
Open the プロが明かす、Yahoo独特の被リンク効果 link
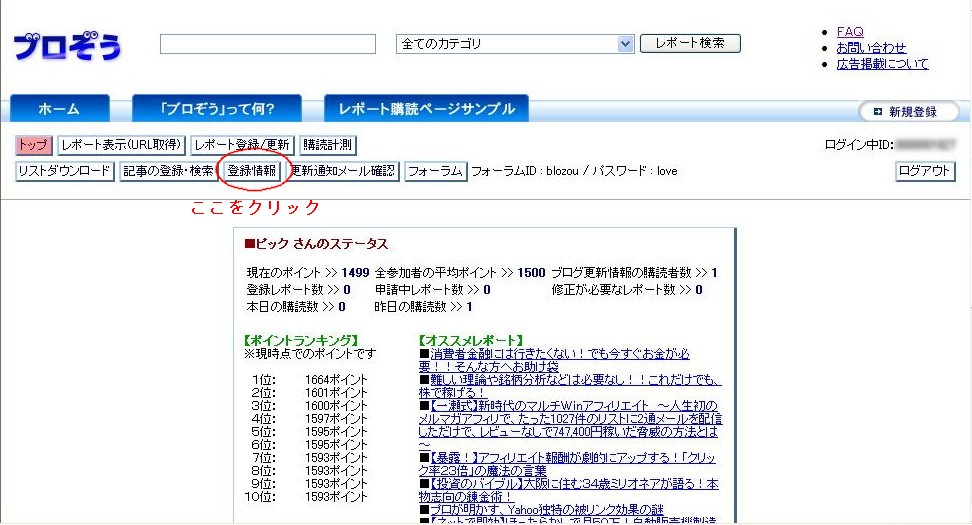tap(547, 510)
